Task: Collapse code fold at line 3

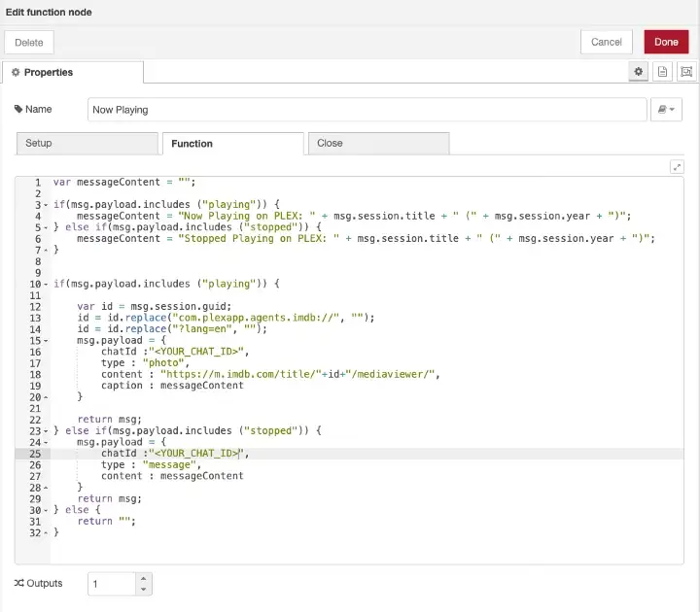Action: (x=46, y=205)
